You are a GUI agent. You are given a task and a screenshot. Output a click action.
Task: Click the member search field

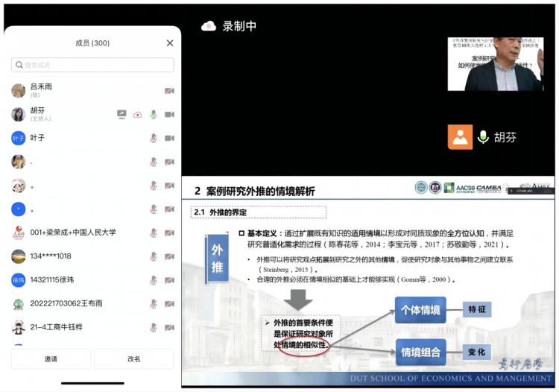click(x=92, y=65)
